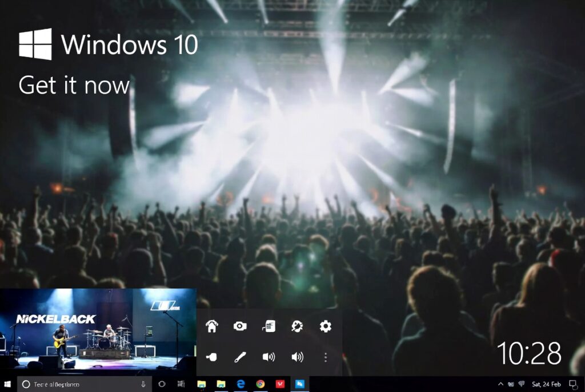Open settings with the gear icon
Image resolution: width=585 pixels, height=392 pixels.
click(325, 326)
